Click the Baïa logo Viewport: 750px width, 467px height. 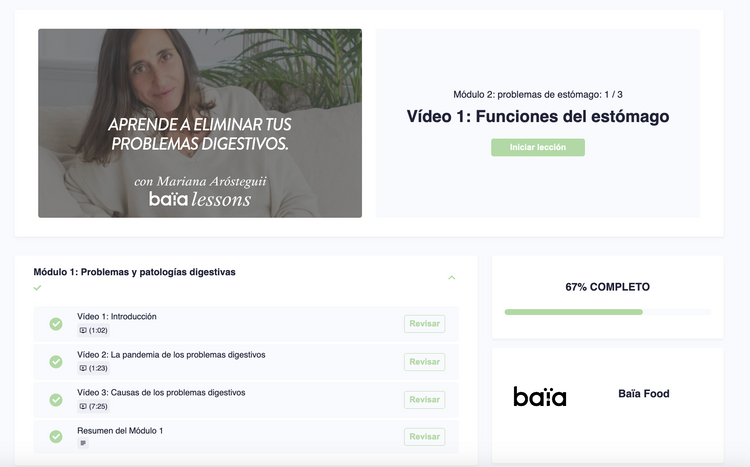pos(540,396)
